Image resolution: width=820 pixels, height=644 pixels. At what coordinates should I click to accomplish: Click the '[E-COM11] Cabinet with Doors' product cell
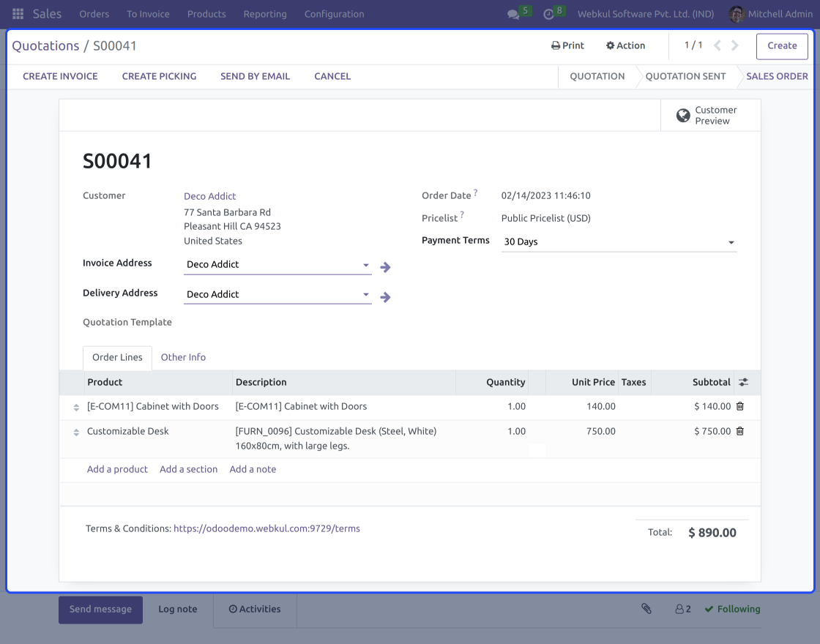[x=153, y=407]
